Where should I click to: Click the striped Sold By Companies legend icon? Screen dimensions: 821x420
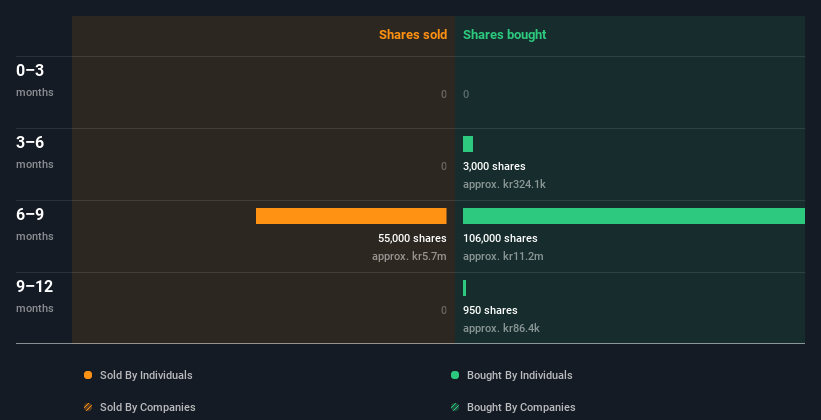pos(88,407)
